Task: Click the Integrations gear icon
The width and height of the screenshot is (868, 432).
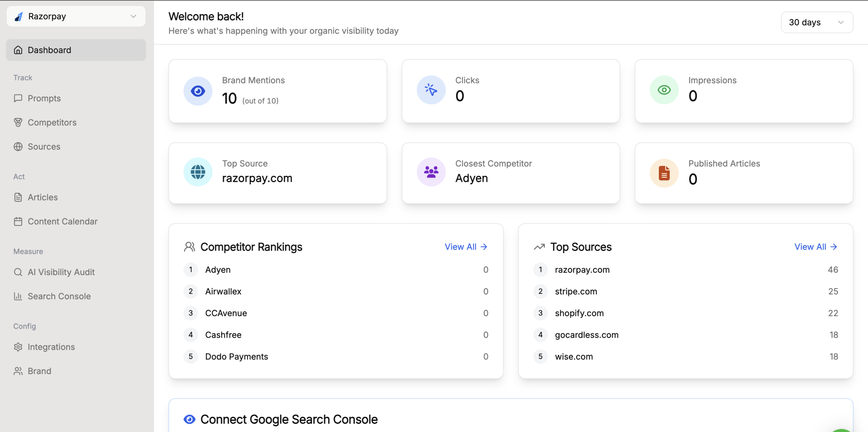Action: (18, 347)
